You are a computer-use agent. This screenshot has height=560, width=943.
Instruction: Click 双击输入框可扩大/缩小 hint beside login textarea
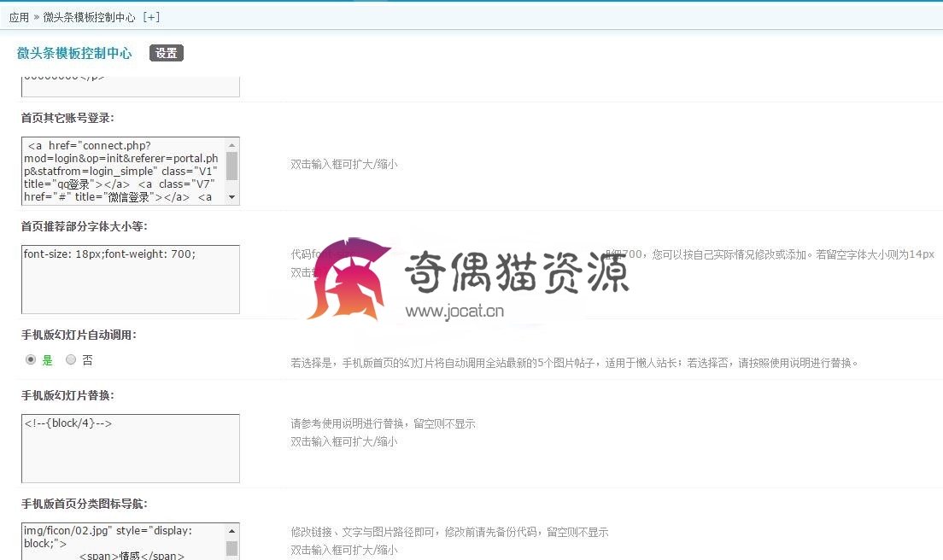click(344, 164)
